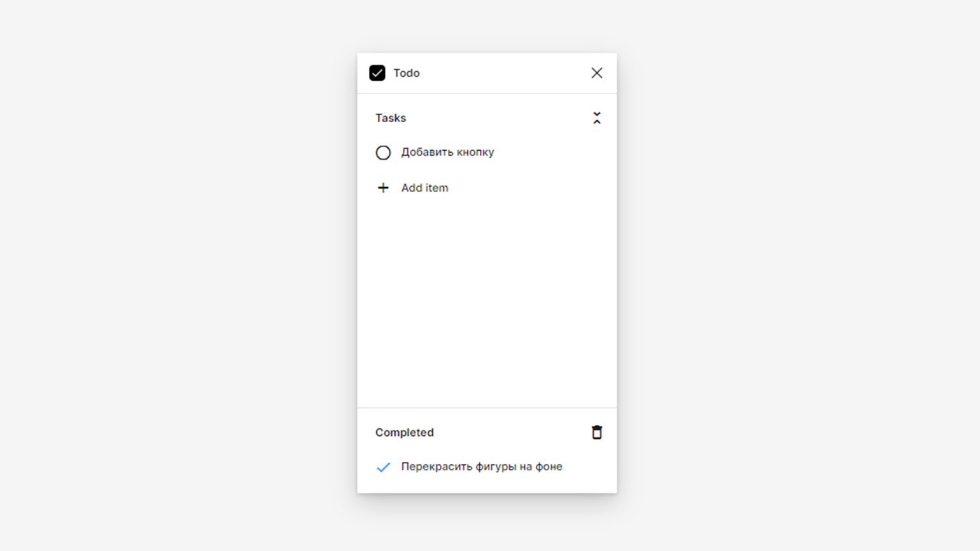
Task: Select the Добавить кнопку task text
Action: 447,152
